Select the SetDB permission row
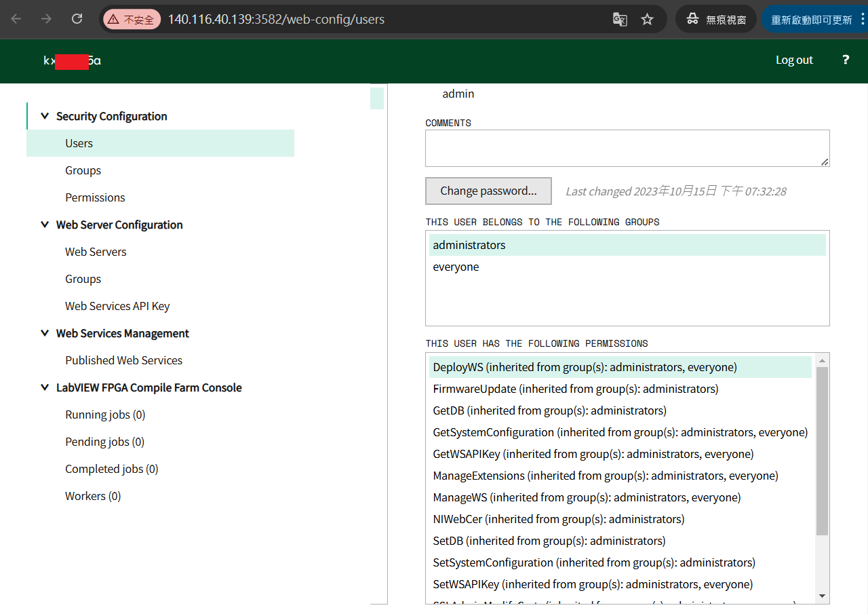This screenshot has width=868, height=614. tap(620, 541)
